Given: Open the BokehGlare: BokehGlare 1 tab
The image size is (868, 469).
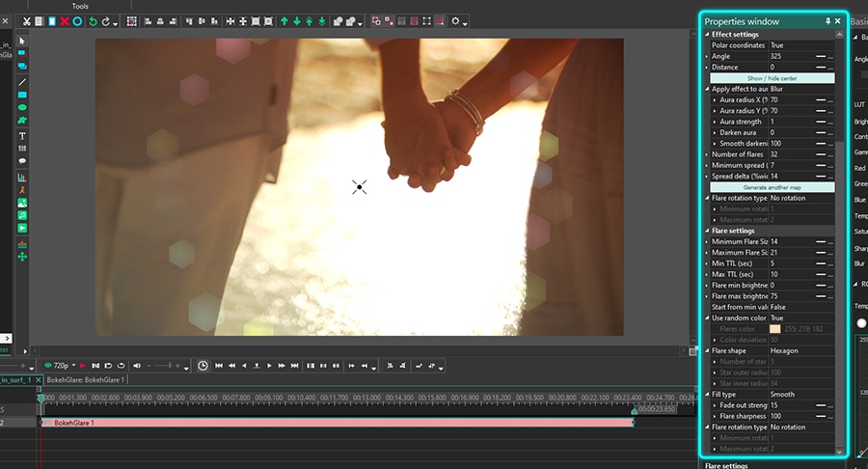Looking at the screenshot, I should 86,380.
